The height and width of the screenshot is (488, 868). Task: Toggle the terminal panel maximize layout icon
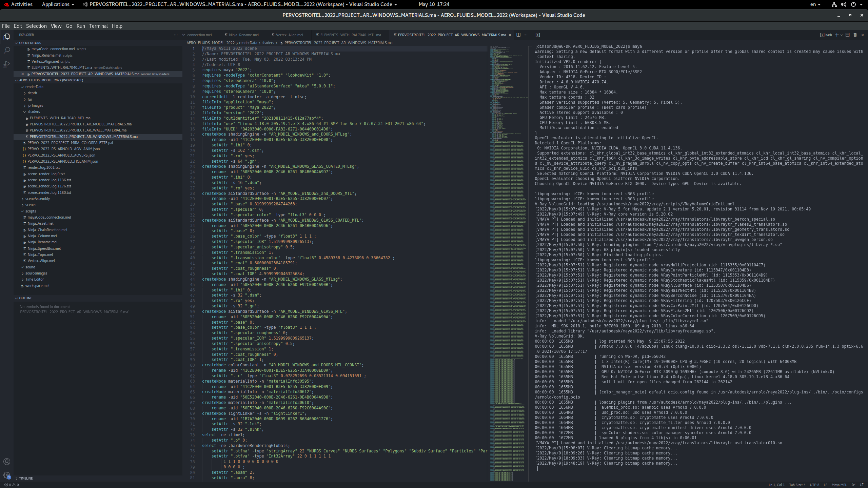847,35
